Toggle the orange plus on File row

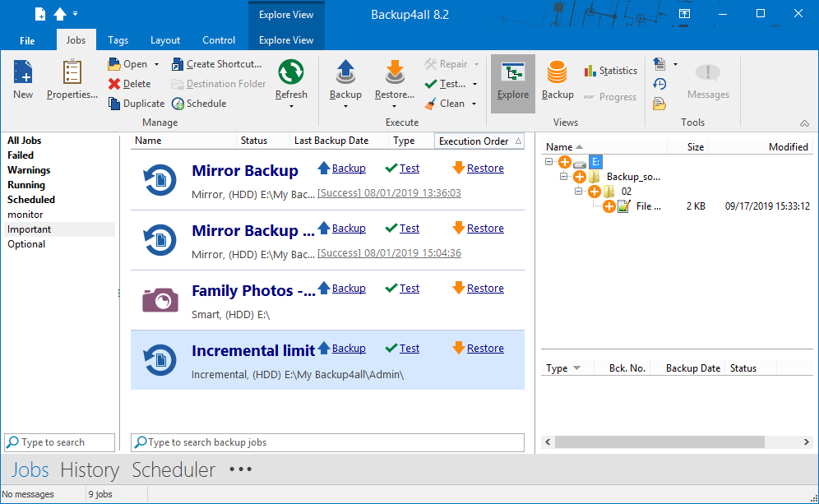[x=608, y=206]
